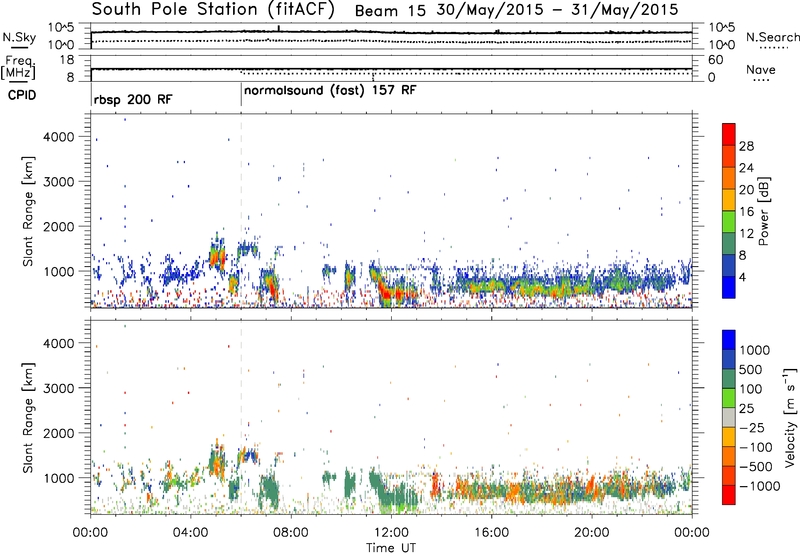Click the "28" label on power colorbar

[x=746, y=146]
